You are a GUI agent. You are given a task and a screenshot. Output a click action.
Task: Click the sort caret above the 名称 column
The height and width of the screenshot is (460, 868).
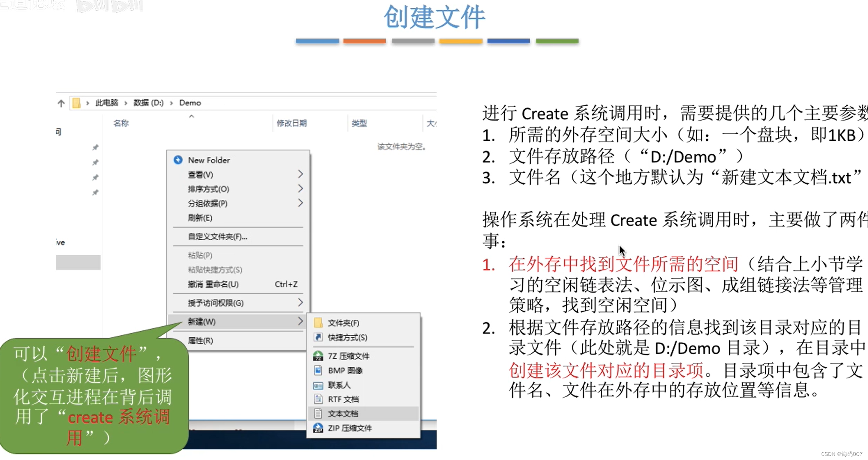coord(192,117)
